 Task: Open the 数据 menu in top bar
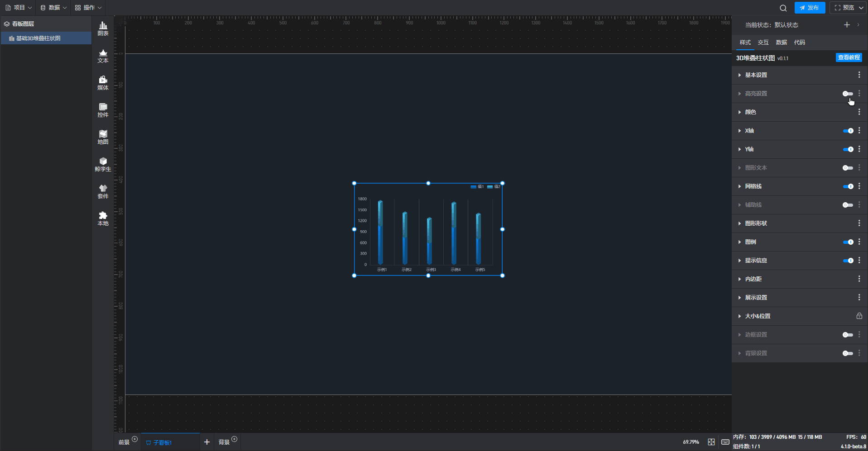53,8
